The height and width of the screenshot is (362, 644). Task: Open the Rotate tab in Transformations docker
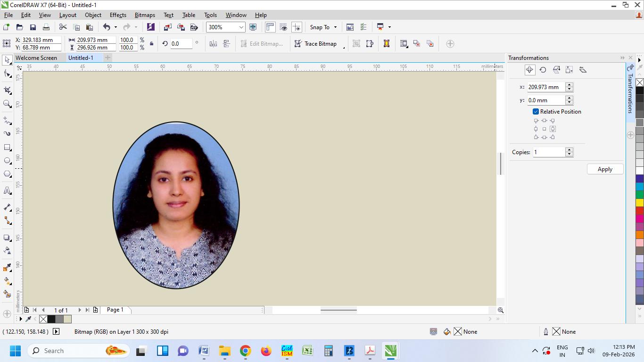click(543, 70)
